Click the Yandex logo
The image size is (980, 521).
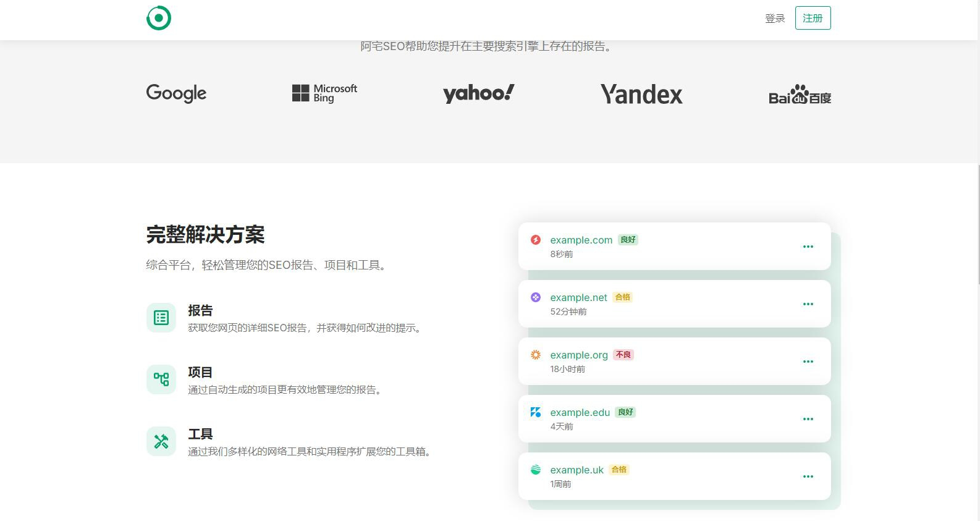click(x=641, y=94)
